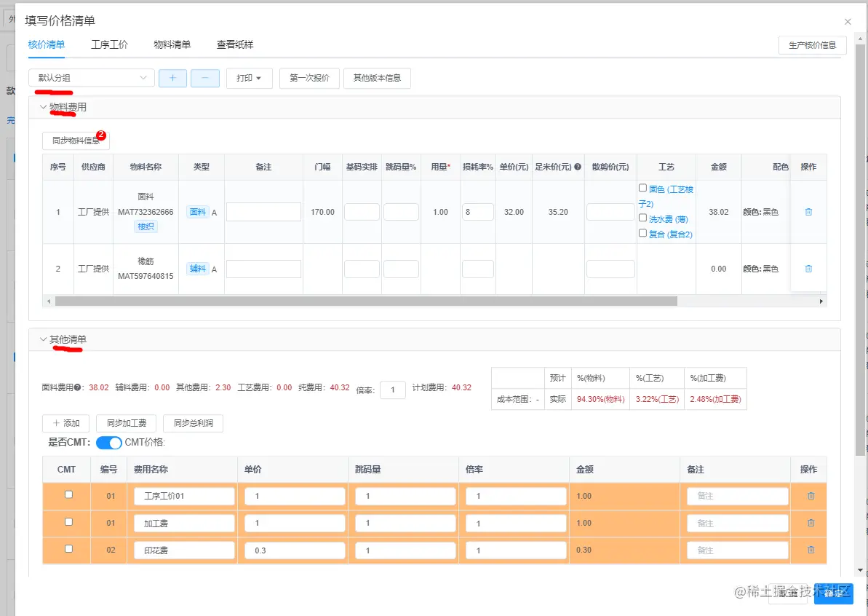Check CMT box for 印花费 row
868x616 pixels.
pos(68,549)
